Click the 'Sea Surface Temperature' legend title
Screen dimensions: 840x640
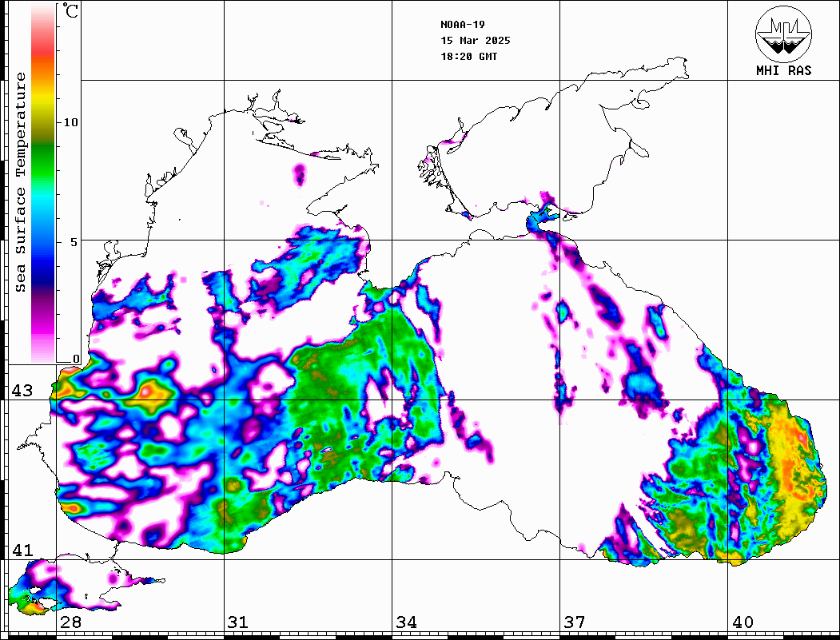pyautogui.click(x=20, y=182)
